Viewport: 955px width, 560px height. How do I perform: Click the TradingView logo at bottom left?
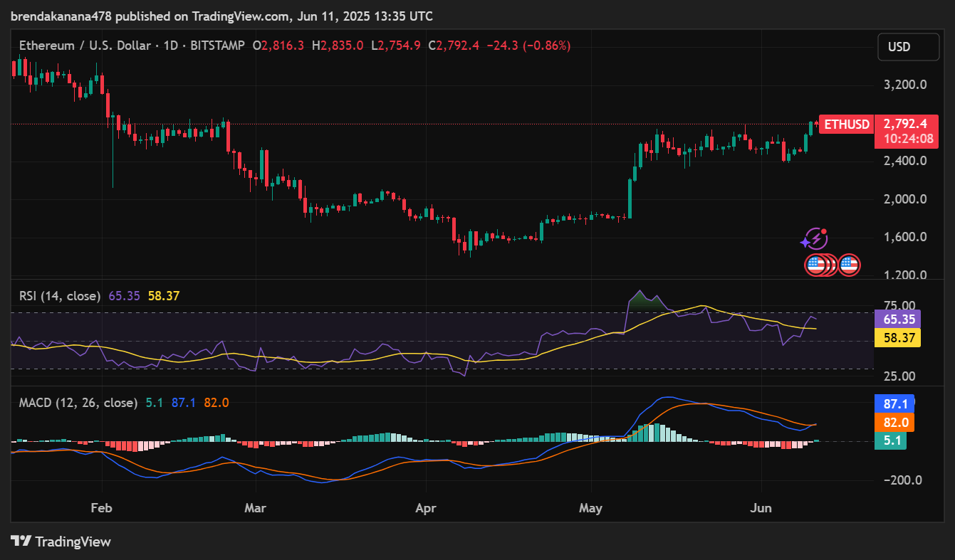click(x=61, y=541)
